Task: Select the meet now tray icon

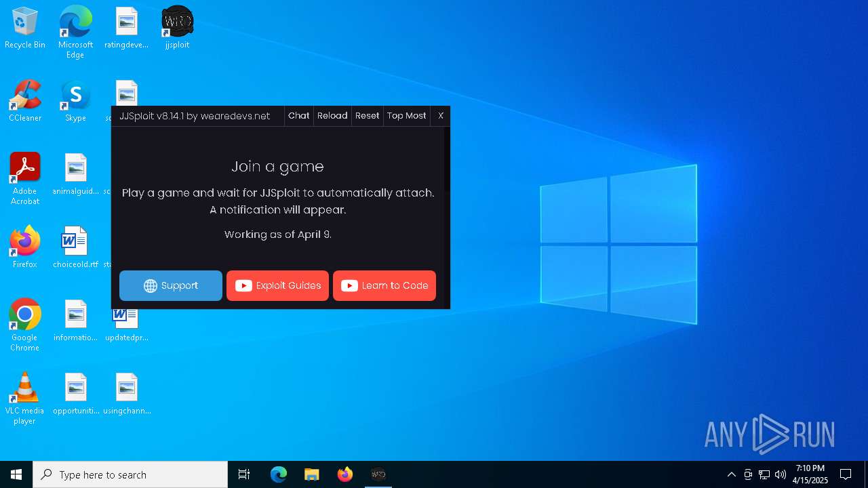Action: 748,474
